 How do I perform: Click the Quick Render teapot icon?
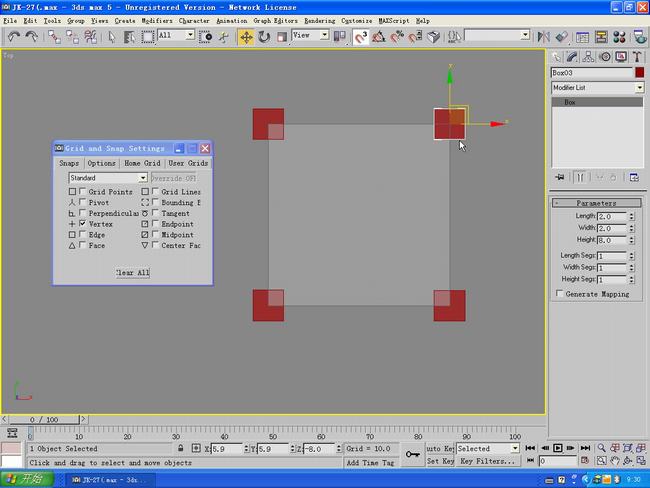coord(640,37)
